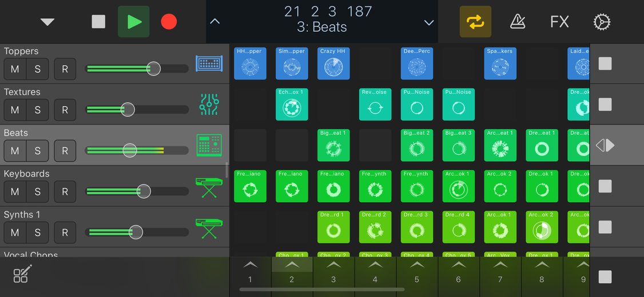Trigger the HH...pper Toppers loop cell
Image resolution: width=644 pixels, height=297 pixels.
click(250, 63)
